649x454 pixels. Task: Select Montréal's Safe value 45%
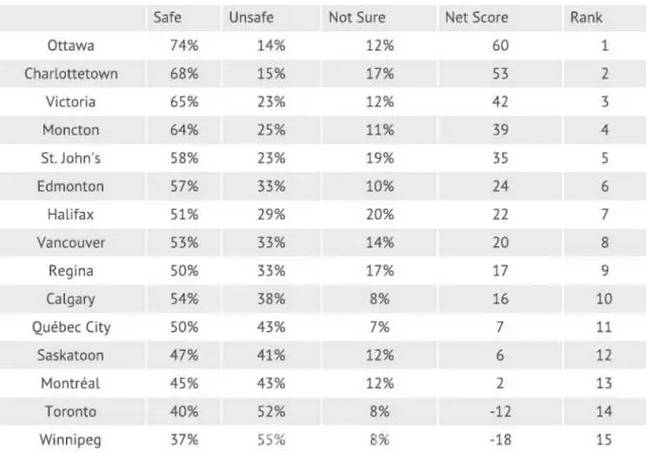point(184,383)
